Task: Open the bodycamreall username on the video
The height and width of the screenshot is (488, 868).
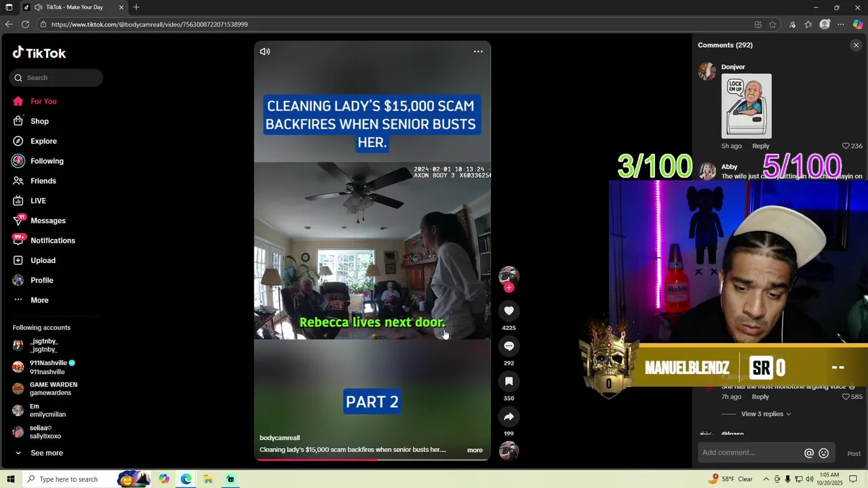Action: (279, 438)
